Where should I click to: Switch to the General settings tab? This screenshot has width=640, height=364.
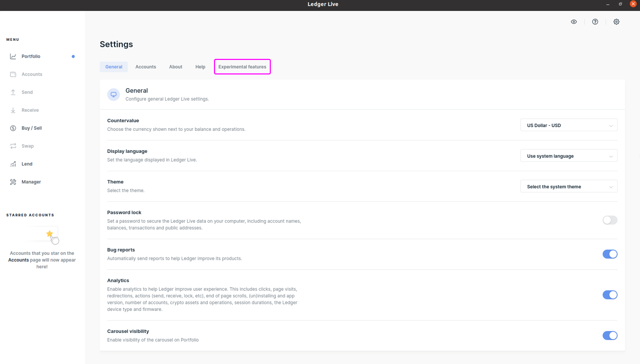pos(114,67)
